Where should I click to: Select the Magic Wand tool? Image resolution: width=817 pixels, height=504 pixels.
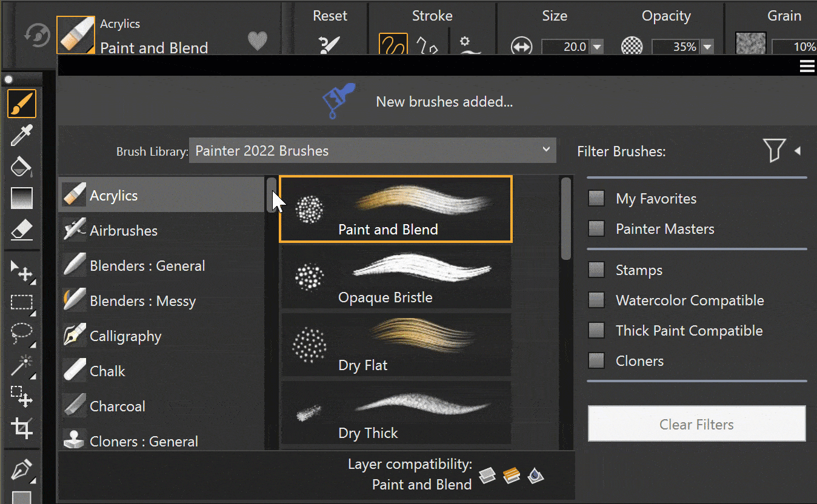(x=22, y=365)
